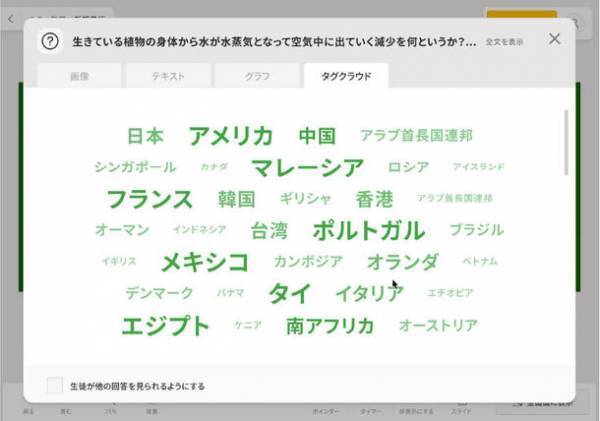Click the オランダ tag
Image resolution: width=600 pixels, height=421 pixels.
point(403,262)
